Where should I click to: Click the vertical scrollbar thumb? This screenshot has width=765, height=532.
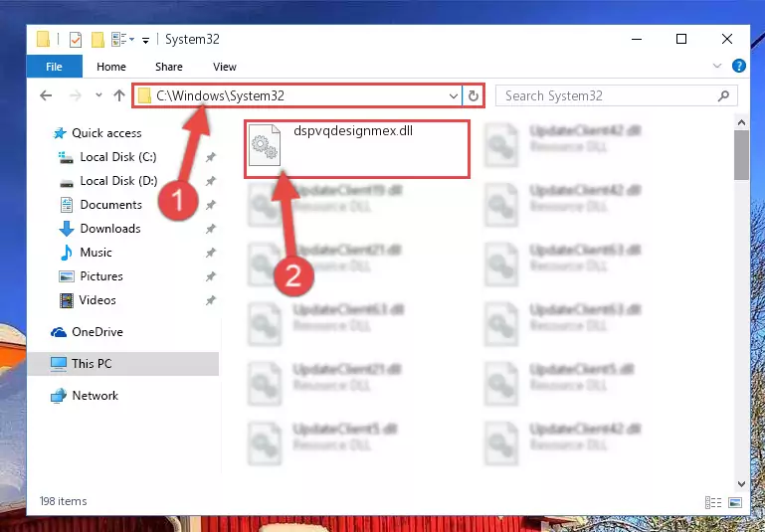pos(741,155)
